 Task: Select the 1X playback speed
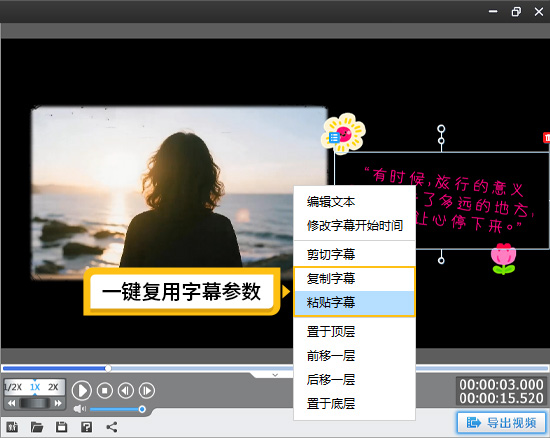35,387
